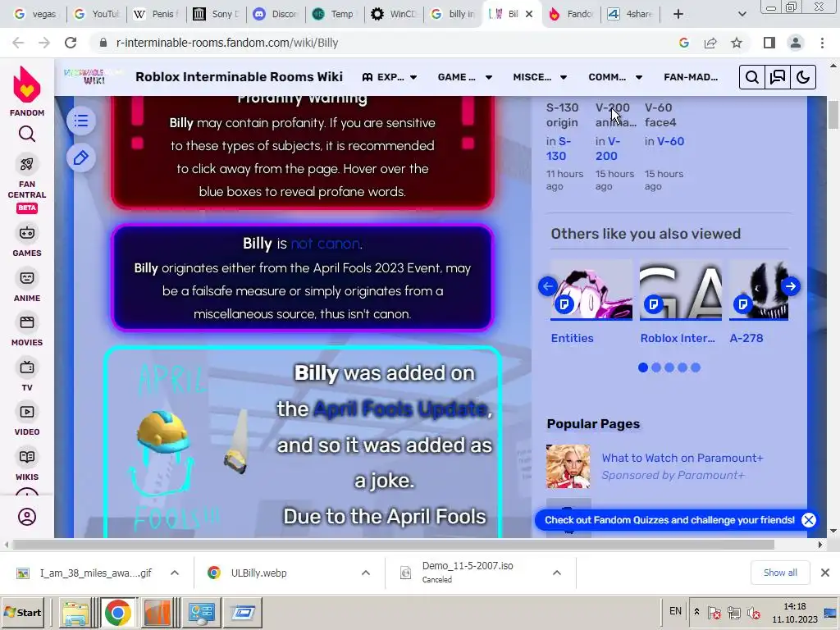Click the horizontal page scrollbar
The image size is (840, 630).
[x=393, y=545]
